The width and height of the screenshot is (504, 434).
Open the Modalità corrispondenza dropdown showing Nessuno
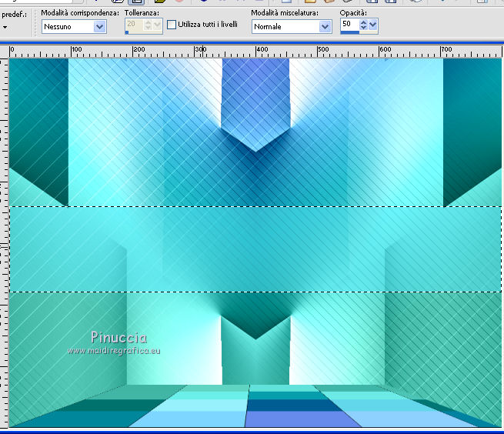(74, 27)
